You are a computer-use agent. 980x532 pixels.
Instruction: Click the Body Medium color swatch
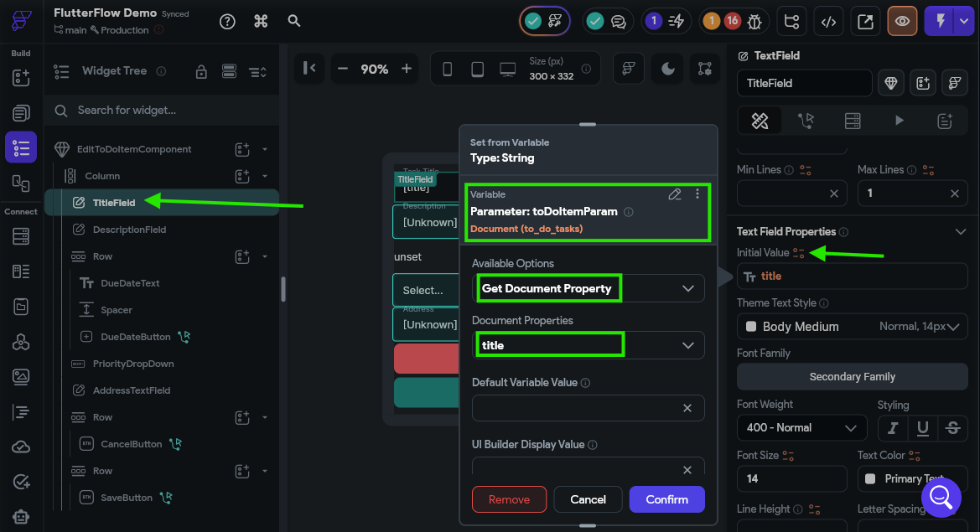(751, 327)
